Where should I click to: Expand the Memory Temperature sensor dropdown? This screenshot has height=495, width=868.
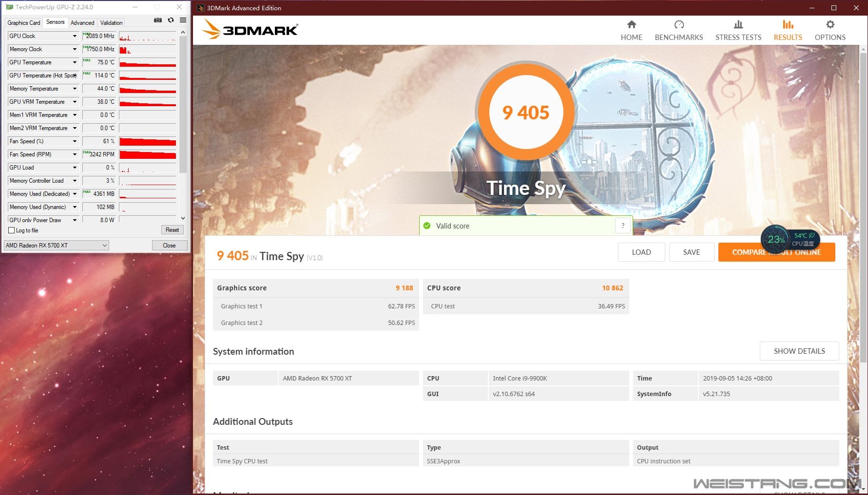point(75,89)
